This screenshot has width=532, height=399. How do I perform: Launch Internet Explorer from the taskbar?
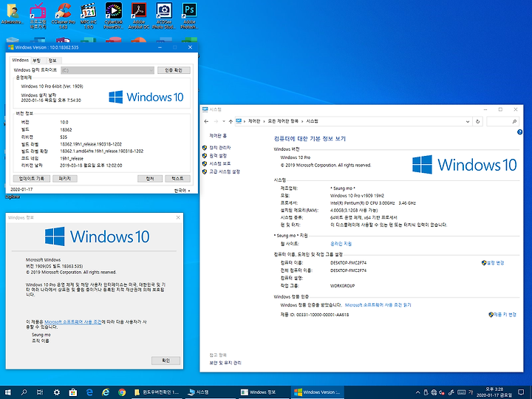(x=106, y=392)
